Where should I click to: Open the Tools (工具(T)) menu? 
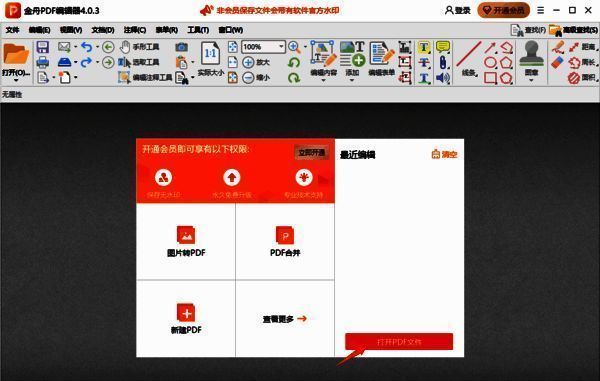[198, 30]
